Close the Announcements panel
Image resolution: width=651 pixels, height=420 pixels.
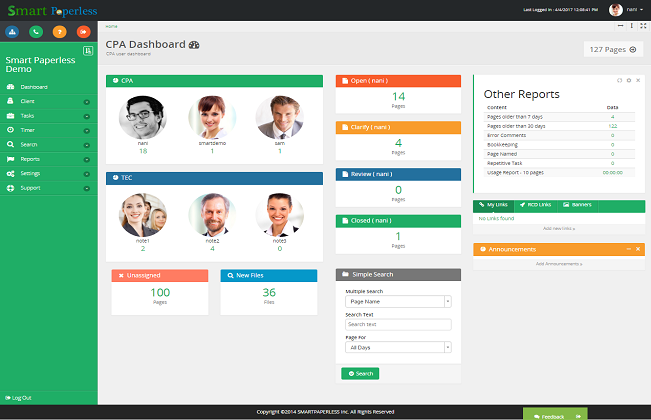pyautogui.click(x=638, y=249)
